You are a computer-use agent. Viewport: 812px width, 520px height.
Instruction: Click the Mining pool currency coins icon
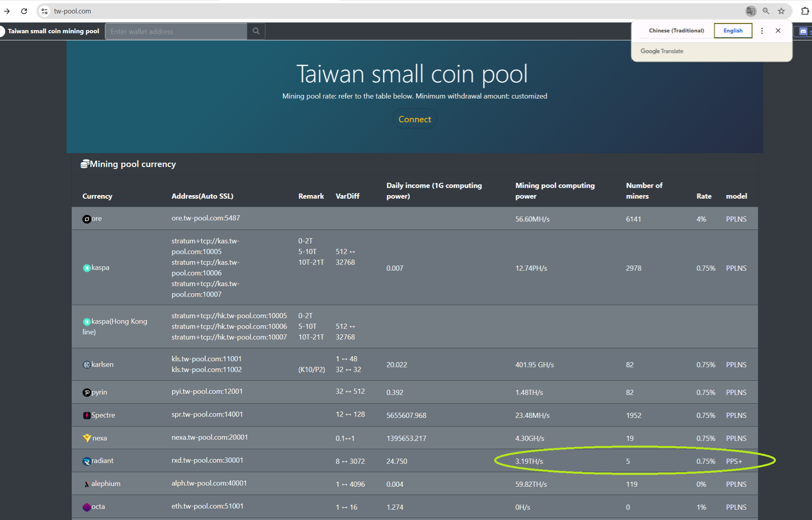click(x=85, y=164)
